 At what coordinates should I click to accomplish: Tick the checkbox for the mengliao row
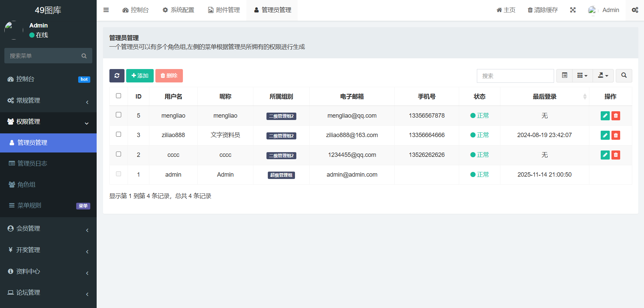118,115
